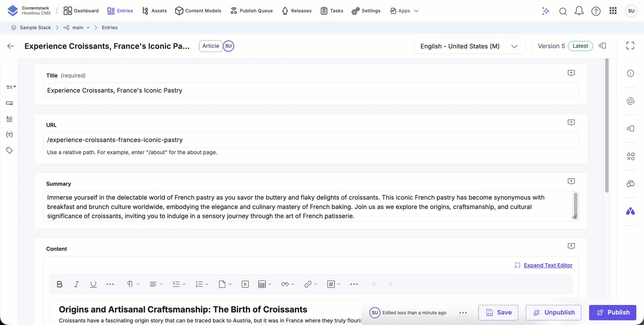The image size is (644, 325).
Task: Open the numbered list dropdown
Action: pos(202,284)
